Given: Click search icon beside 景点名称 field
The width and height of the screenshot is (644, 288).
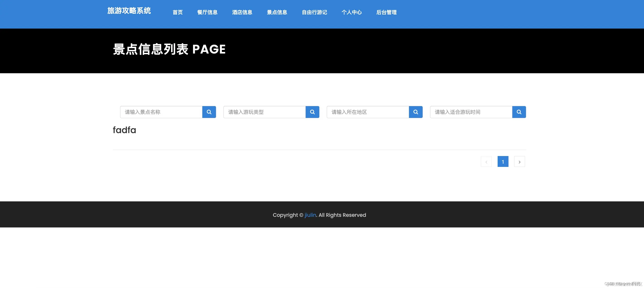Looking at the screenshot, I should pyautogui.click(x=209, y=112).
